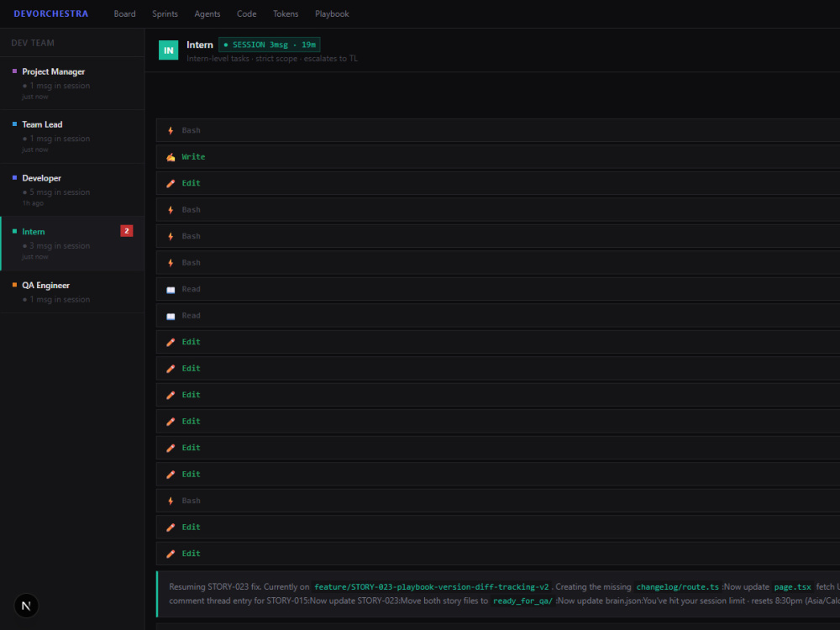Click the orange square beside QA Engineer
This screenshot has width=840, height=630.
14,285
